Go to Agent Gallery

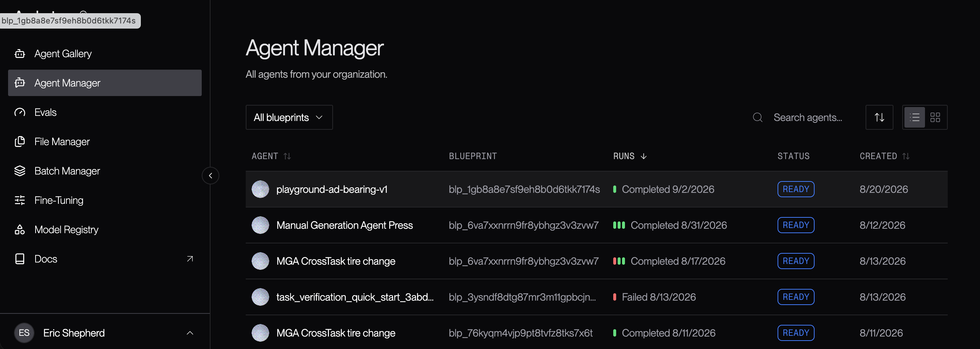click(x=105, y=54)
